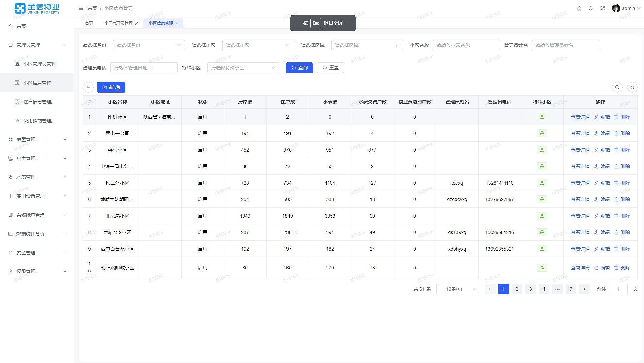Expand the 费用设置管理 sidebar menu
Image resolution: width=644 pixels, height=363 pixels.
pyautogui.click(x=37, y=196)
